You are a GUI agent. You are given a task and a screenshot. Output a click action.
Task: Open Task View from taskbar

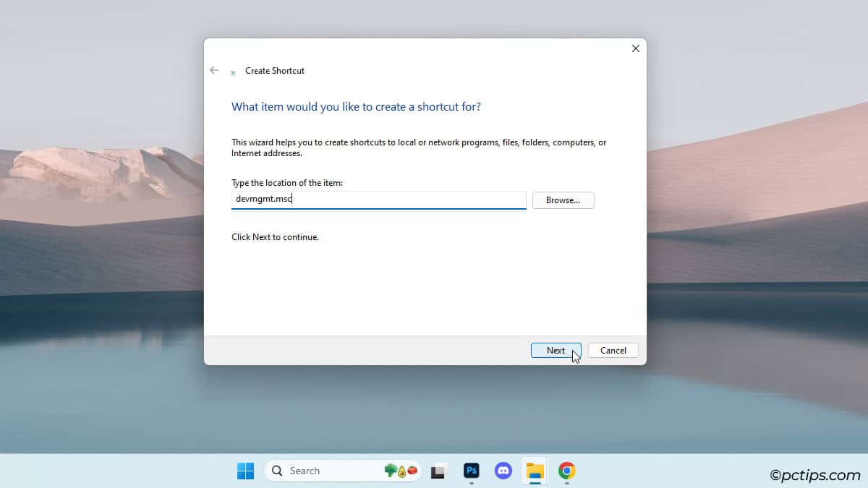438,471
